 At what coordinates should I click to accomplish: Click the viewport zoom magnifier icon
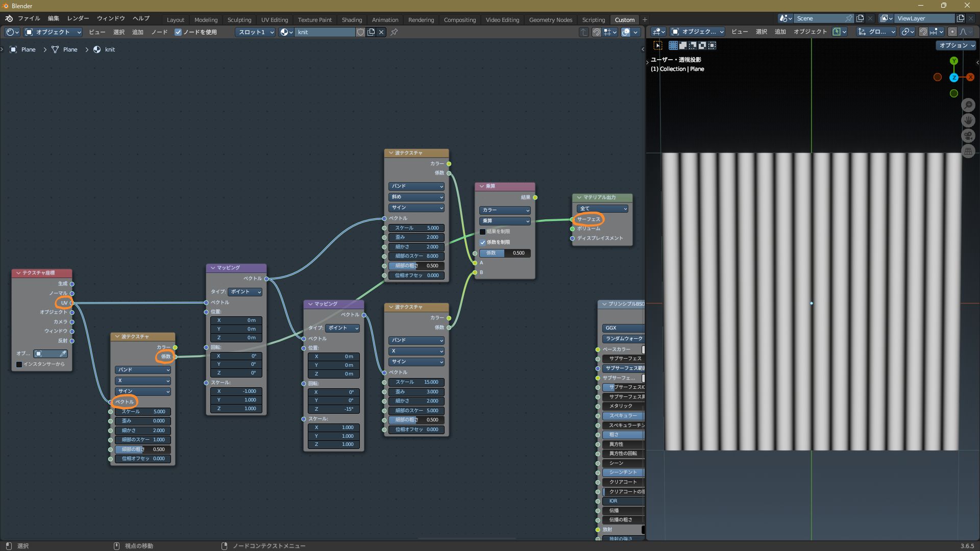coord(968,105)
